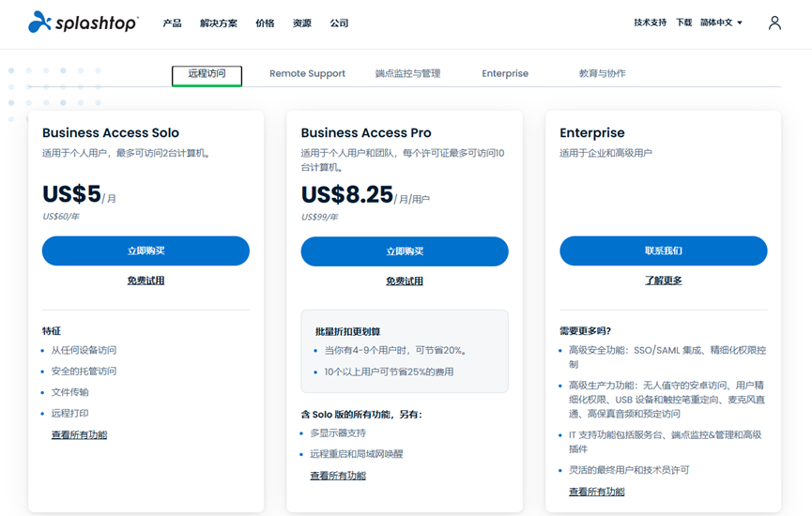Click the 安全的托管访问 feature
This screenshot has height=516, width=812.
tap(84, 372)
